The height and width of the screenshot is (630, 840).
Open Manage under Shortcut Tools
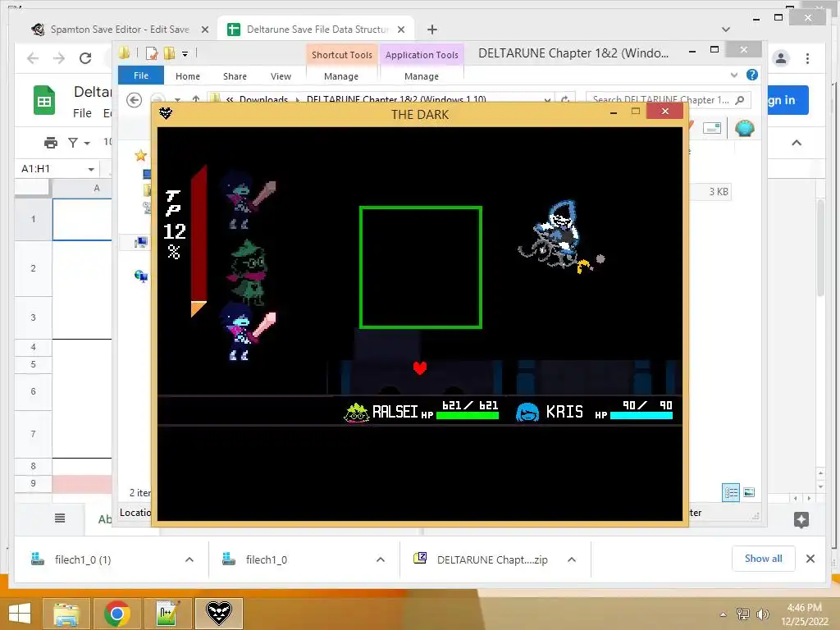click(x=341, y=76)
